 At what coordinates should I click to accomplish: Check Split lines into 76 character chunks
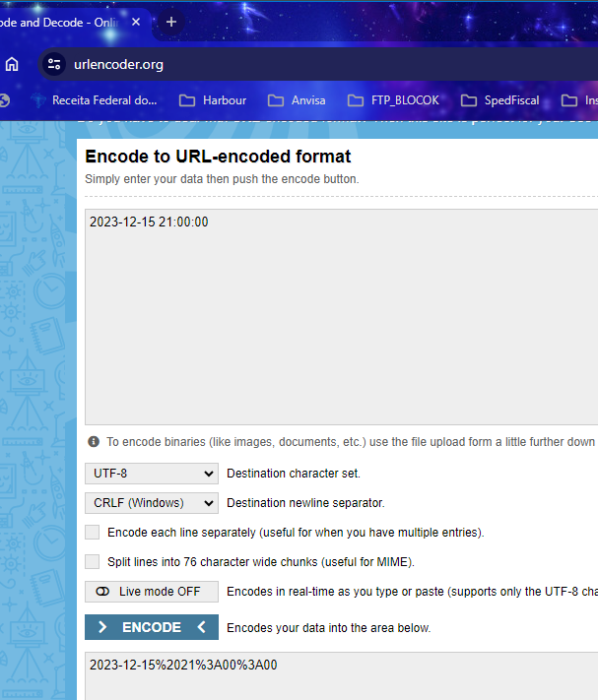93,561
